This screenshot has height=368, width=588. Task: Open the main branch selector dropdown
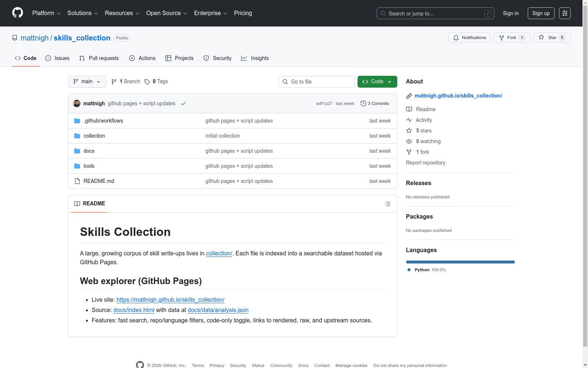coord(87,82)
